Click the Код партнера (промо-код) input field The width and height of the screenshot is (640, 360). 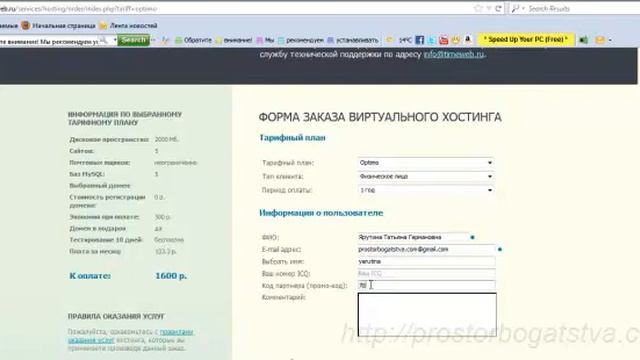(426, 285)
